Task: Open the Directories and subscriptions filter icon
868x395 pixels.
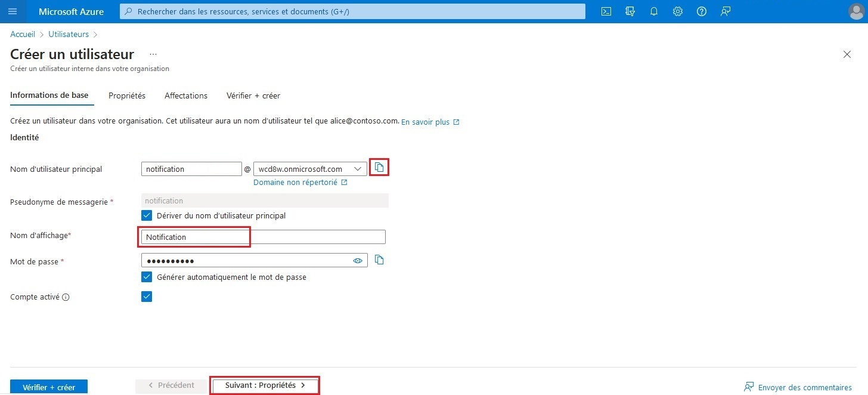Action: click(630, 11)
